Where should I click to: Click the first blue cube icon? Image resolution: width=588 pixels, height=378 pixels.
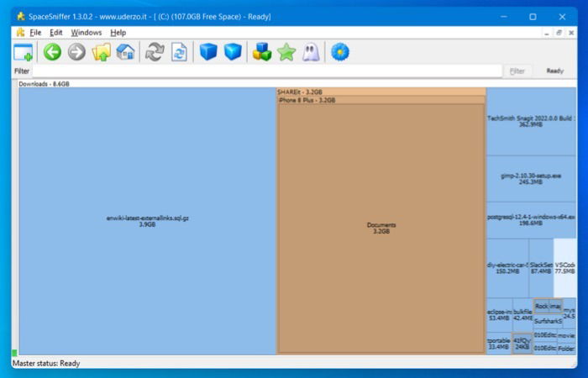[208, 52]
